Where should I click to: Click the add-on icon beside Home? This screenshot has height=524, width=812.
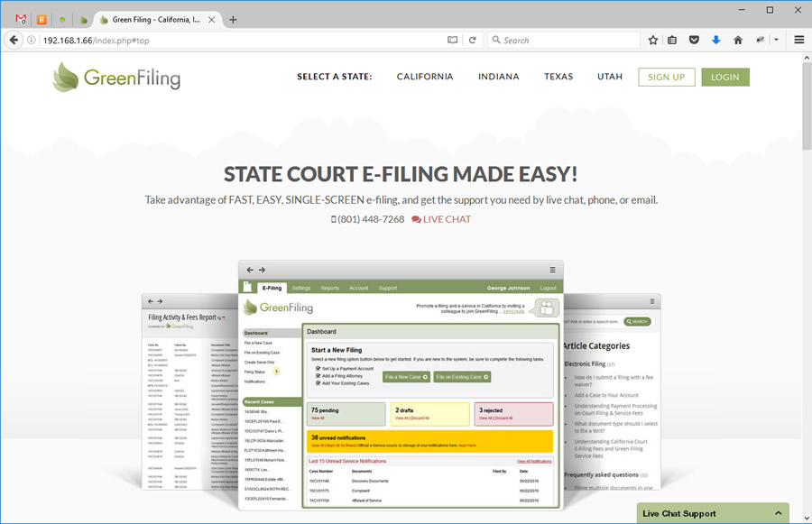(761, 40)
